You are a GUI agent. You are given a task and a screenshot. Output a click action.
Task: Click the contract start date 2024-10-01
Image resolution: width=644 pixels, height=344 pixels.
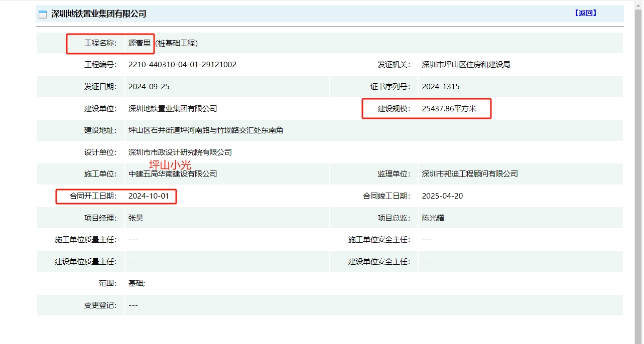point(149,196)
